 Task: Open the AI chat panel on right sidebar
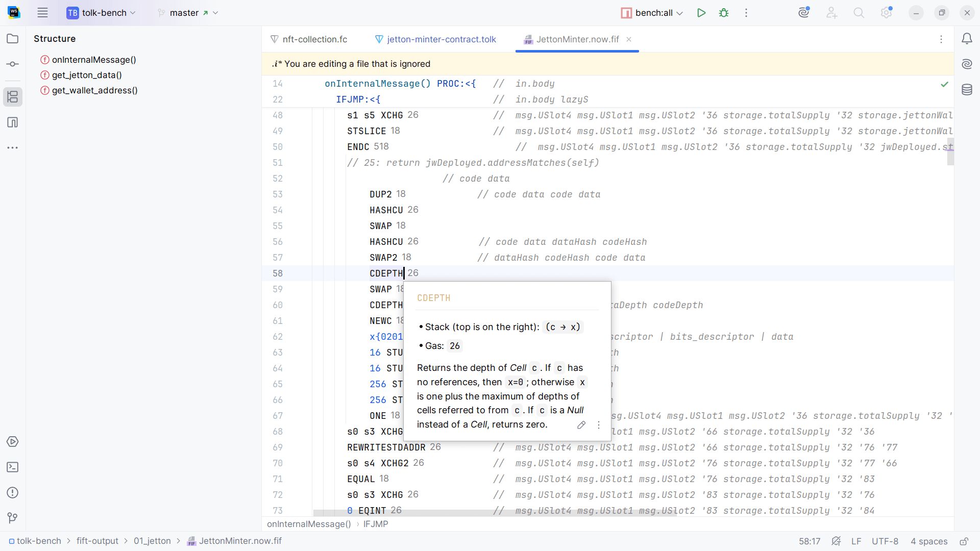(967, 64)
